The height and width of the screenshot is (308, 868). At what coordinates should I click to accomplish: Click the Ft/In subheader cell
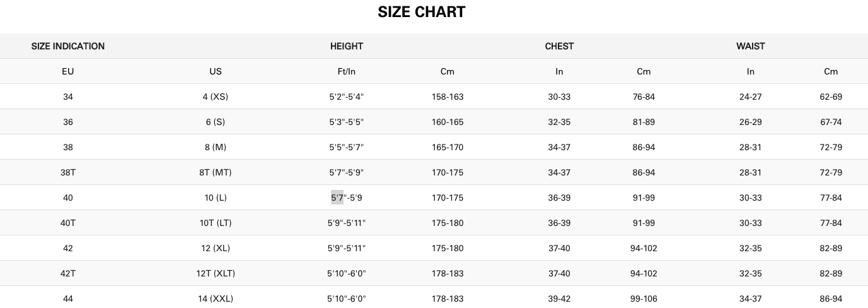347,71
